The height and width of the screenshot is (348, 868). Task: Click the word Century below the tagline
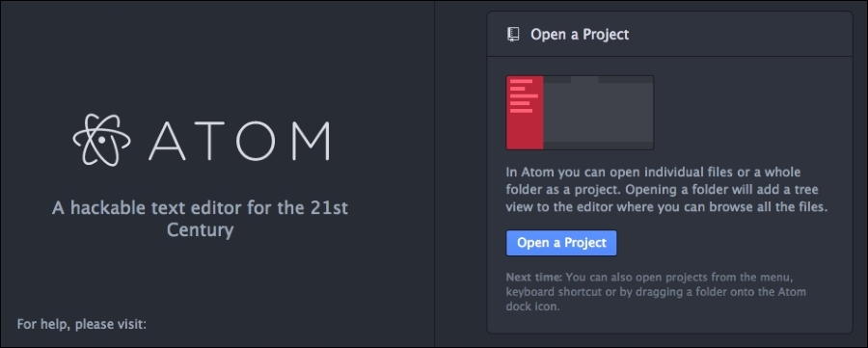point(200,229)
